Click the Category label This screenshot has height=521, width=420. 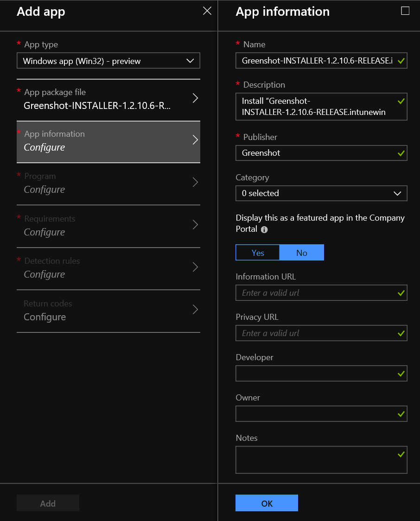coord(252,178)
